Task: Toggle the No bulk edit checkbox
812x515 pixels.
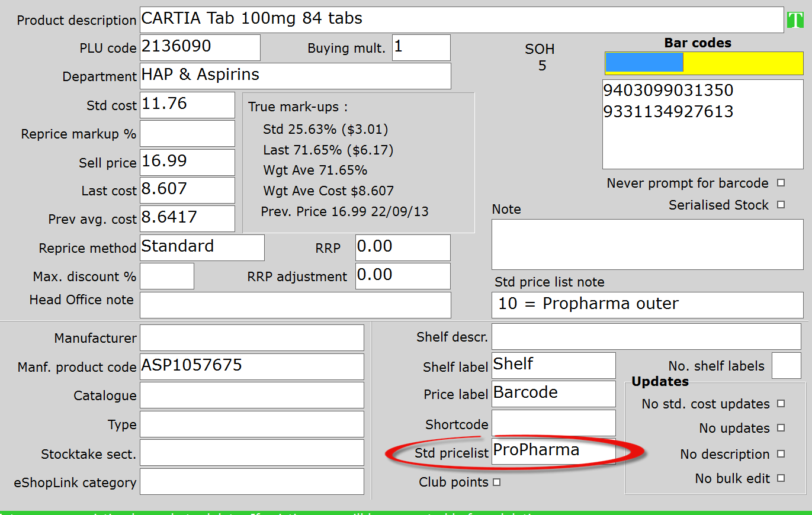Action: coord(781,478)
